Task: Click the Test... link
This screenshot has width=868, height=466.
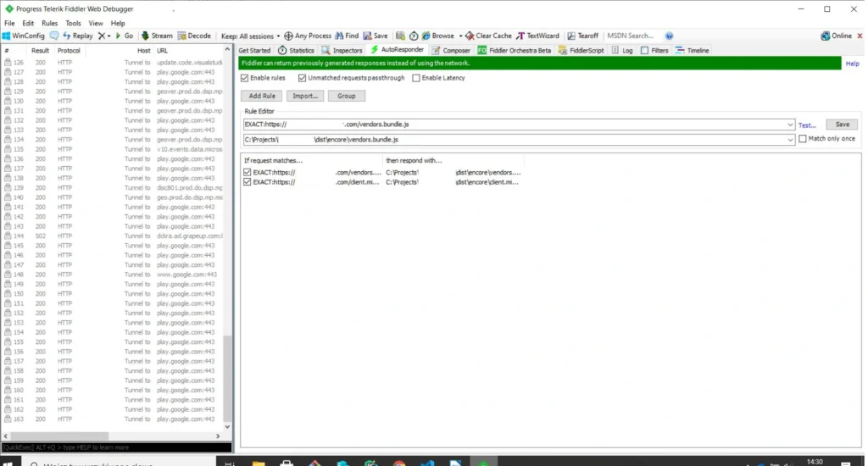Action: pos(807,125)
